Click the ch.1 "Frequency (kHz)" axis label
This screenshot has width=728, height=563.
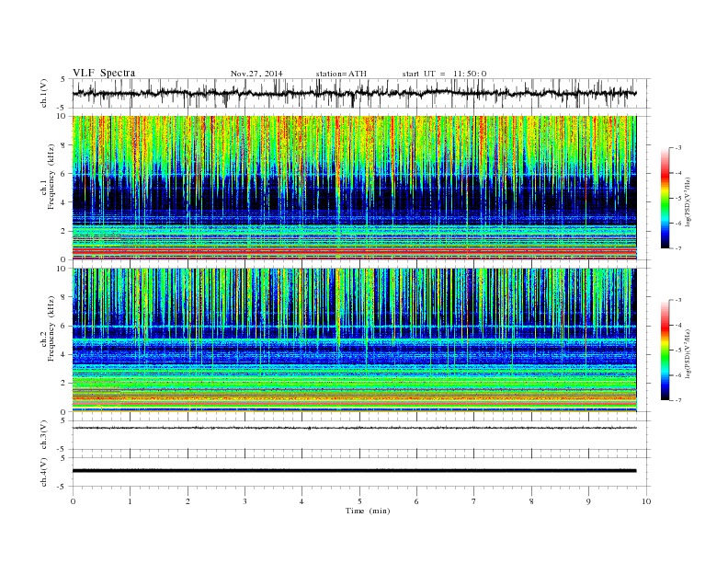[51, 177]
